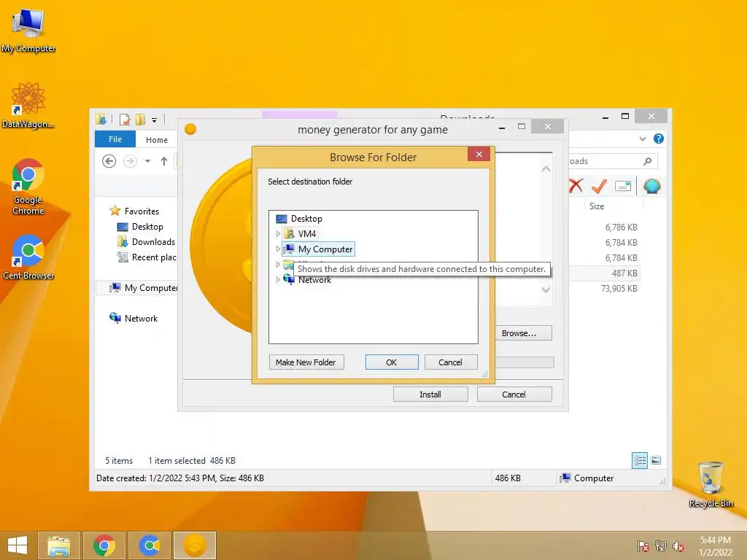Screen dimensions: 747x560
Task: Select Desktop in Explorer sidebar
Action: coord(140,227)
